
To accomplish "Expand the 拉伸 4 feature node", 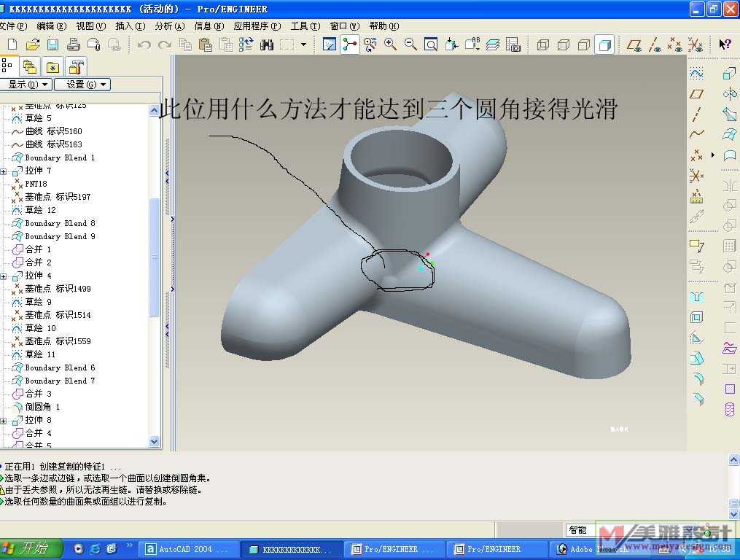I will tap(4, 276).
